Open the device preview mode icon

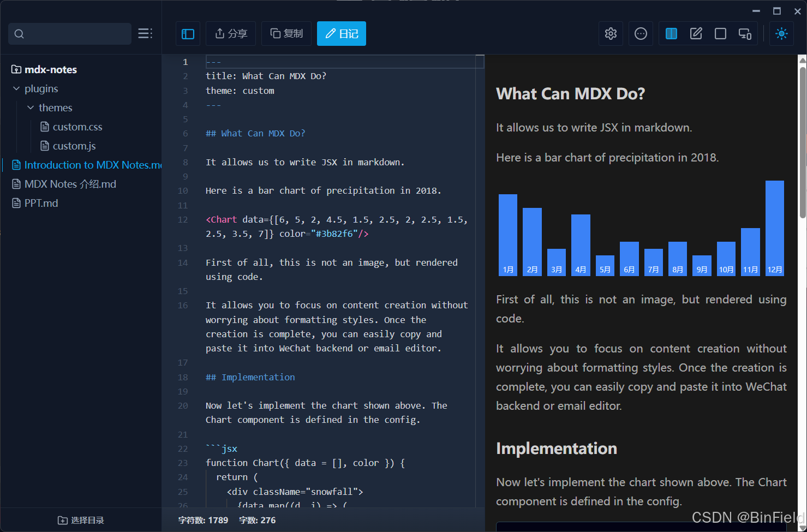coord(745,34)
